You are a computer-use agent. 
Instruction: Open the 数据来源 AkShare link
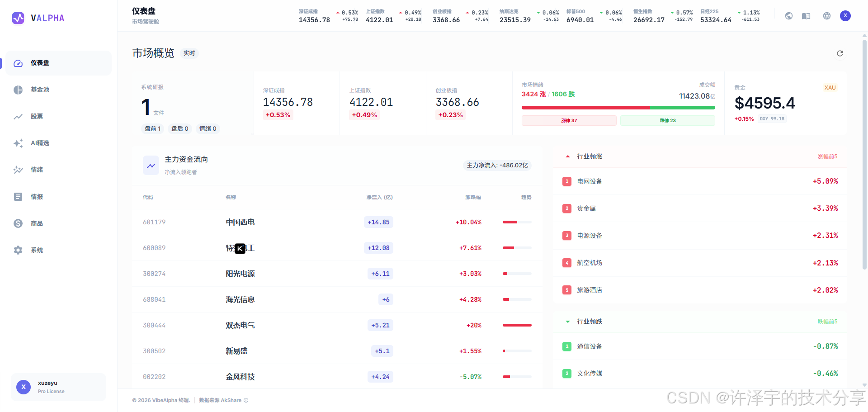(220, 400)
